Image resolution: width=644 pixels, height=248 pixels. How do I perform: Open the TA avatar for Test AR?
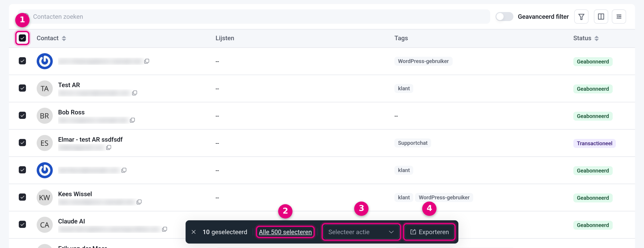point(45,88)
